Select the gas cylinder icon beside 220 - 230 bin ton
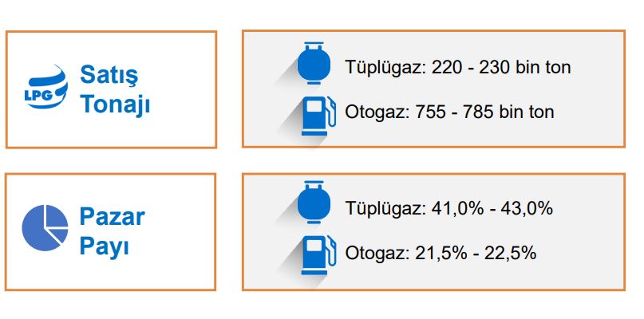 tap(314, 63)
